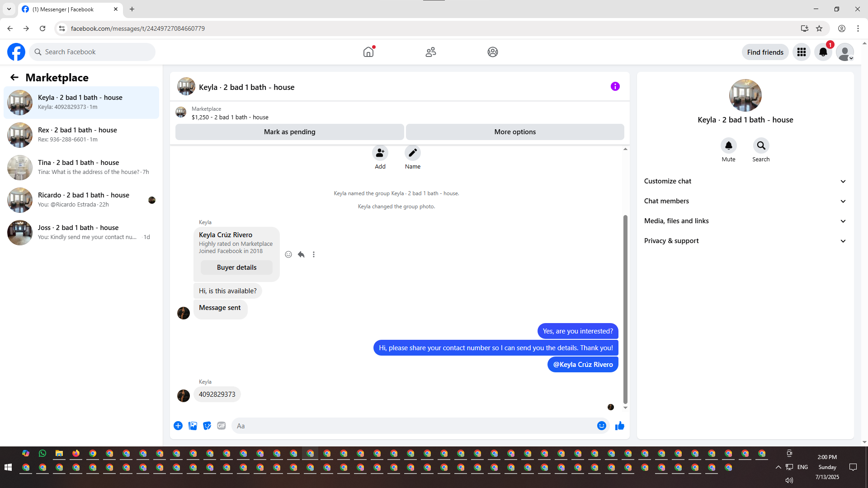The height and width of the screenshot is (488, 868).
Task: Click the purple conversation info icon
Action: [615, 86]
